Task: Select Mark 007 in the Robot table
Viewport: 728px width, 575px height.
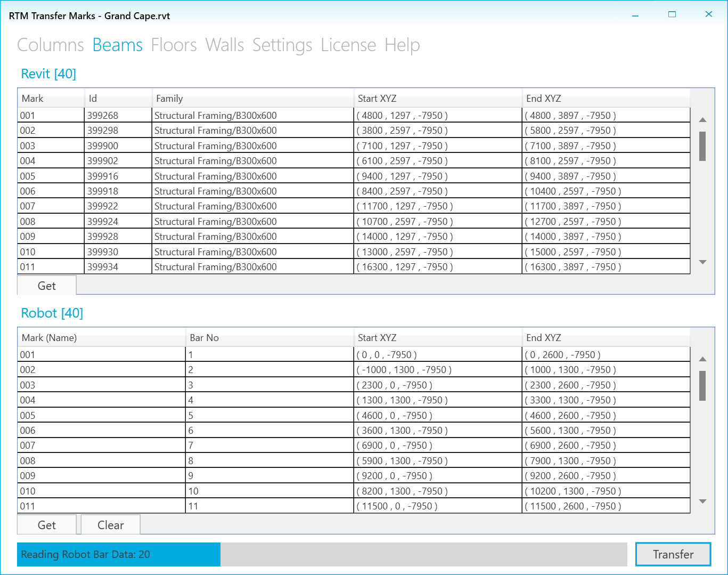Action: (102, 446)
